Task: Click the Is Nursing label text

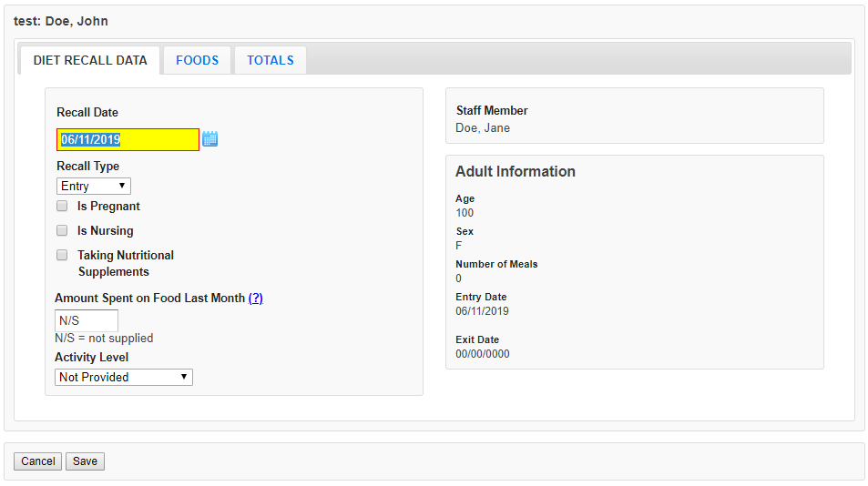Action: click(x=105, y=231)
